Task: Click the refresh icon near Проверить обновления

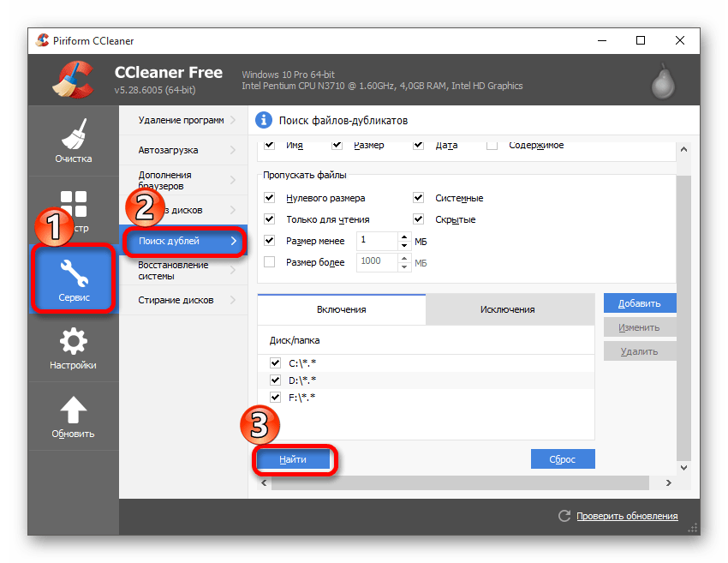Action: (564, 516)
